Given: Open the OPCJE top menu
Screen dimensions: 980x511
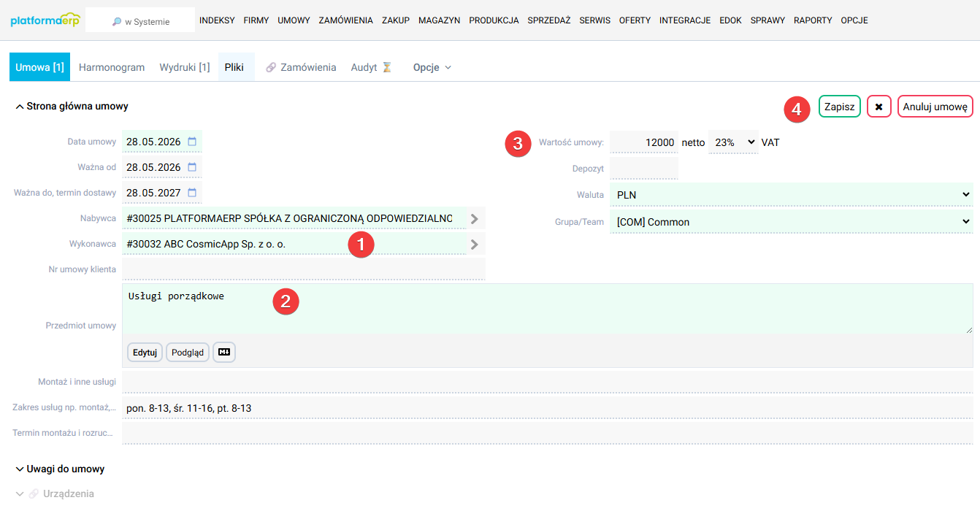Looking at the screenshot, I should [854, 20].
